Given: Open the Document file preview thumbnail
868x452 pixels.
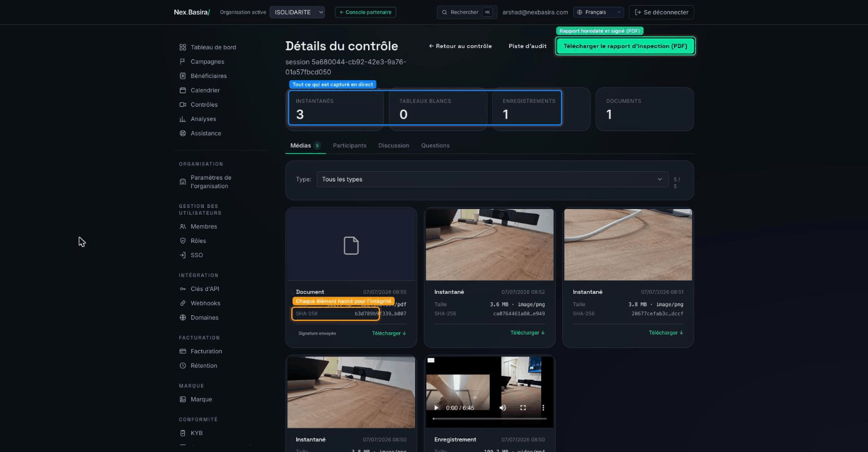Looking at the screenshot, I should [x=351, y=245].
